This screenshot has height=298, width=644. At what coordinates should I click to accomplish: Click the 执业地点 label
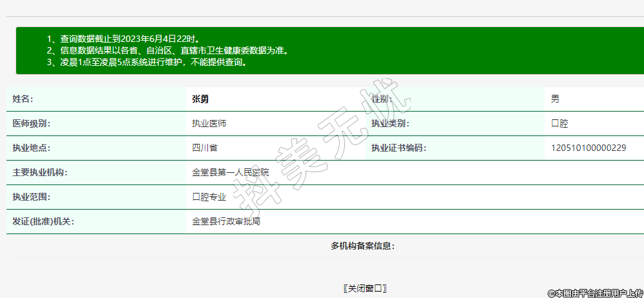pyautogui.click(x=31, y=148)
